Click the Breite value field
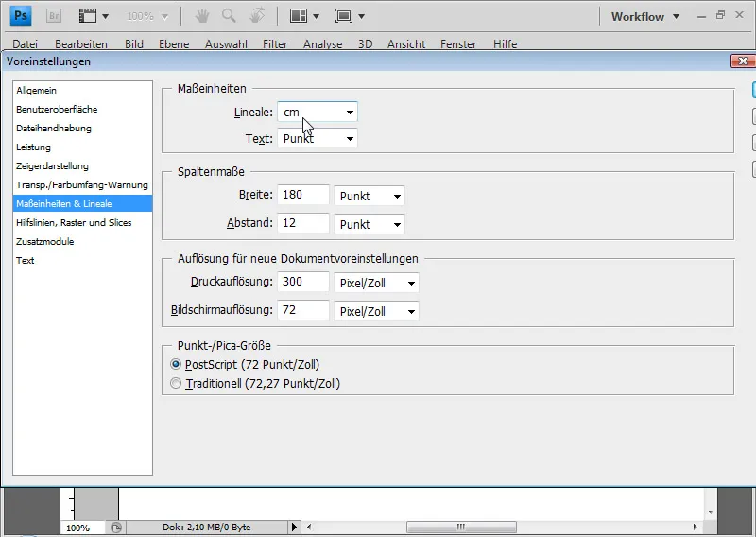The height and width of the screenshot is (537, 756). (303, 195)
